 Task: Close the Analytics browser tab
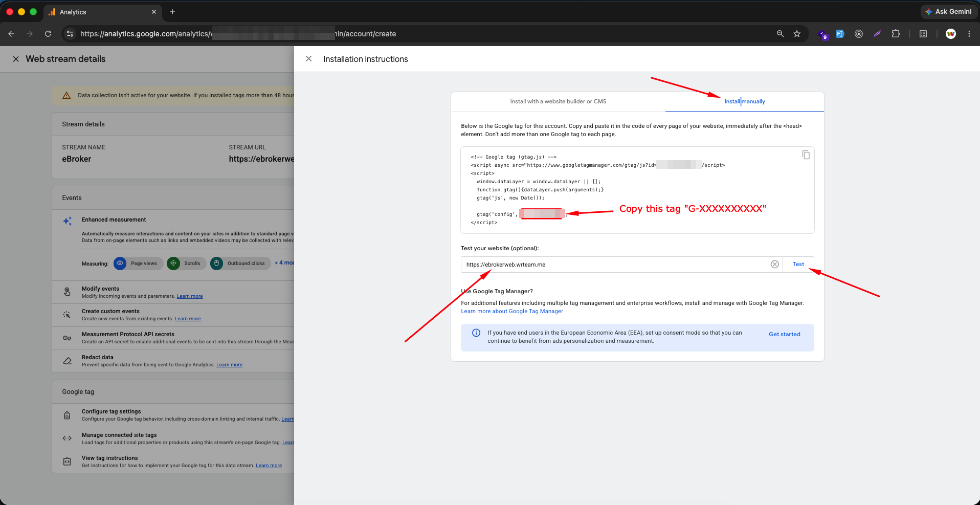[x=154, y=12]
